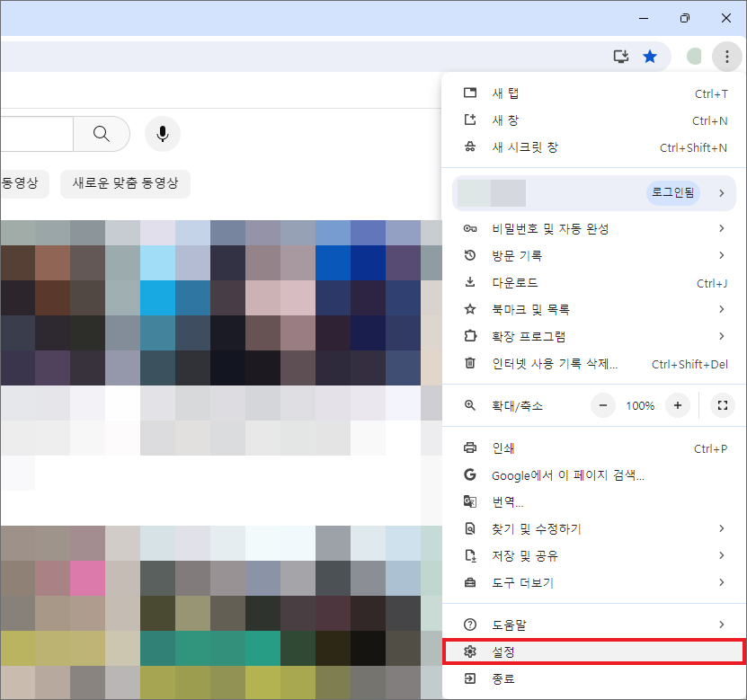Click the help question mark icon
747x700 pixels.
pyautogui.click(x=470, y=625)
